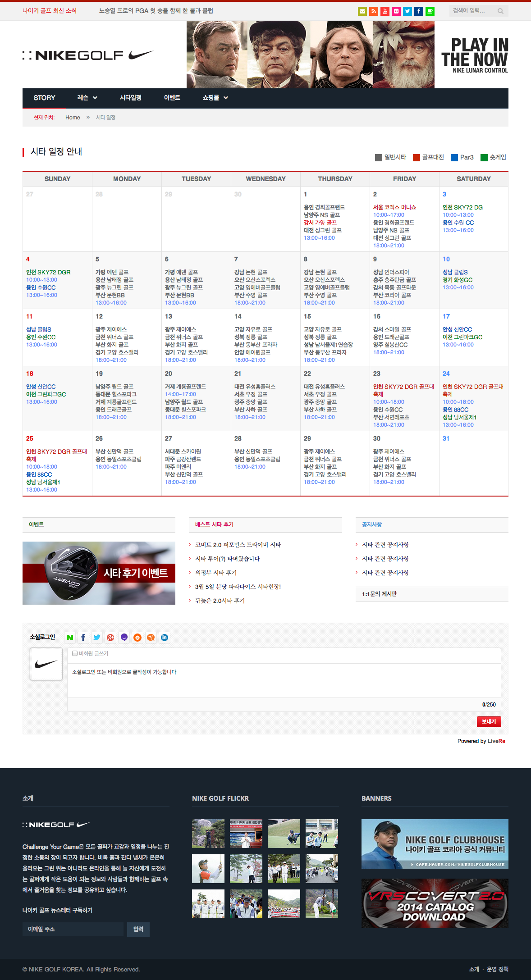Screen dimensions: 531x980
Task: Click the green cafe cup icon
Action: click(x=430, y=11)
